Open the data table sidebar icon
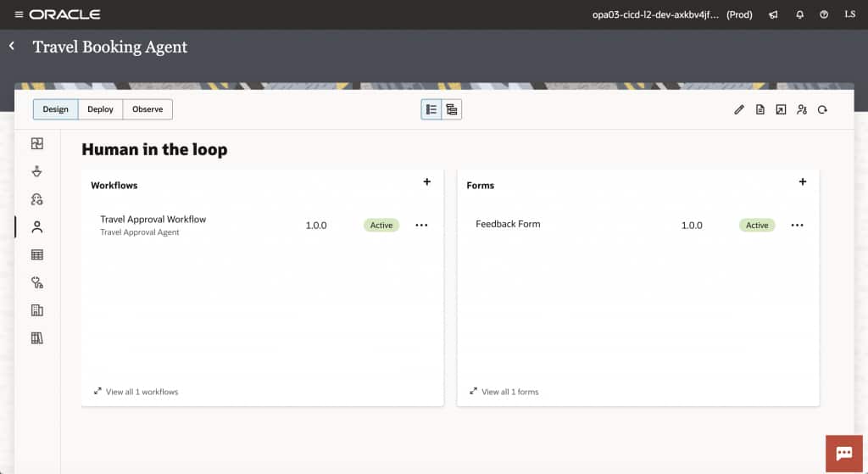The height and width of the screenshot is (474, 868). tap(37, 254)
